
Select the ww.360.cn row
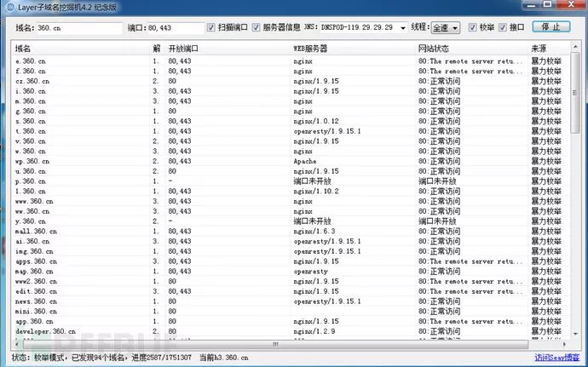coord(291,211)
